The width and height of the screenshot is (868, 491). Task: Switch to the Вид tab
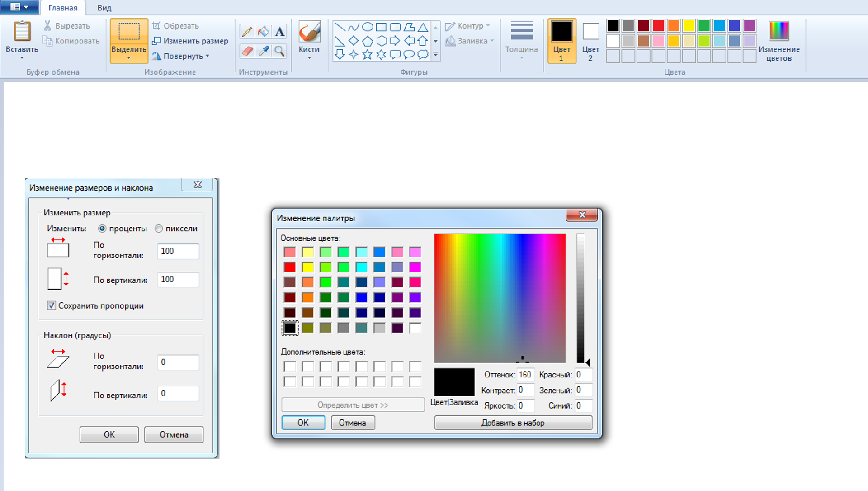[104, 8]
